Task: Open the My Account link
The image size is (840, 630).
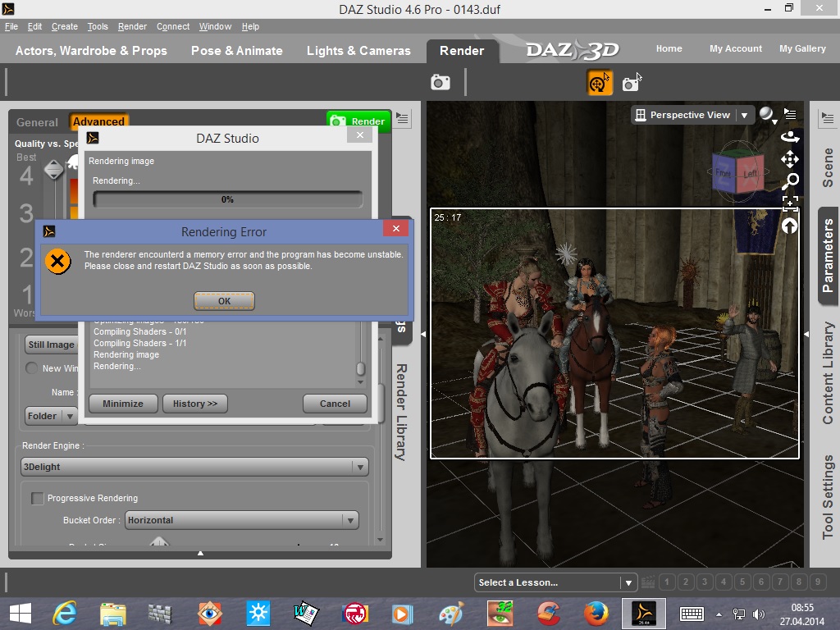Action: pos(736,48)
